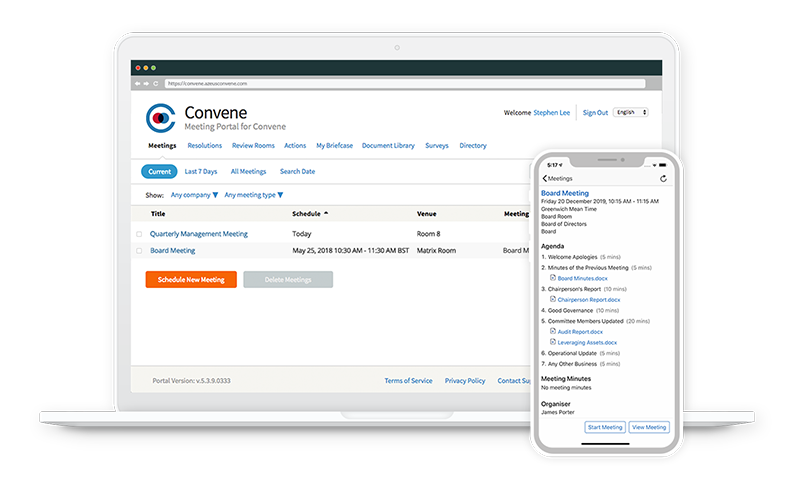Open the Meetings tab
The width and height of the screenshot is (800, 487).
point(162,145)
